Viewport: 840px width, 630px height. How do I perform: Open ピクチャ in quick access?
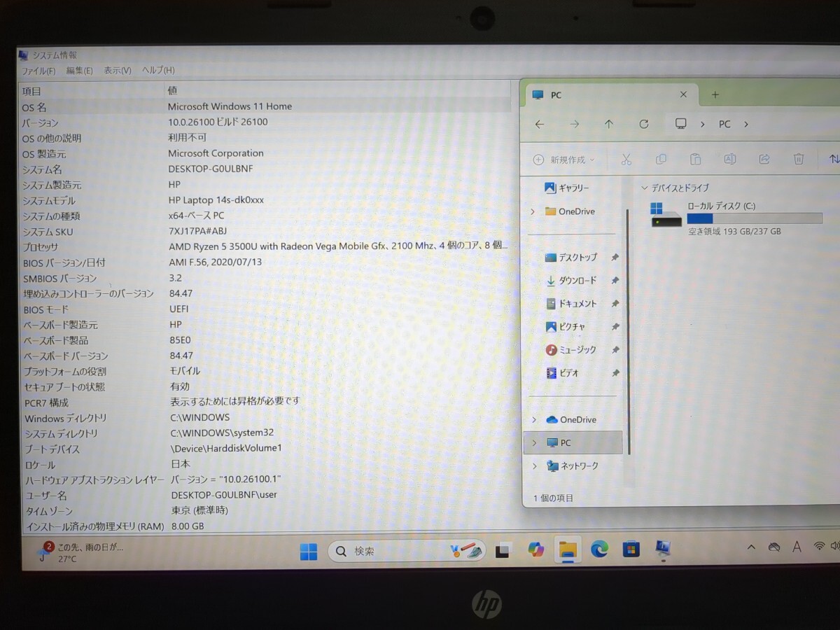coord(566,327)
